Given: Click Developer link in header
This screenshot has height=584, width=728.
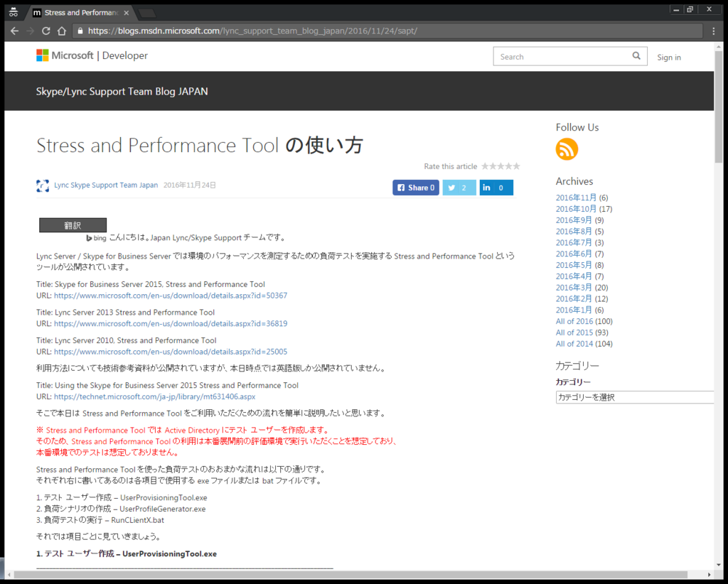Looking at the screenshot, I should (125, 55).
